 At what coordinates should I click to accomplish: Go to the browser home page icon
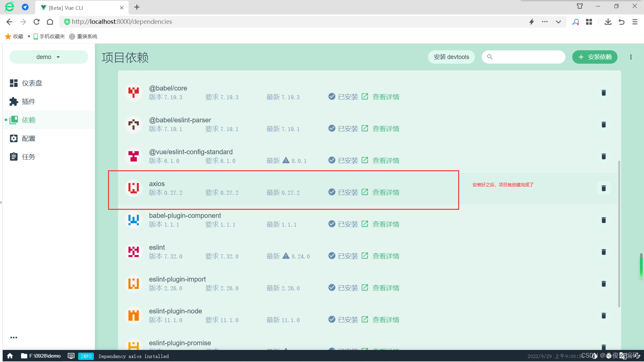click(50, 22)
